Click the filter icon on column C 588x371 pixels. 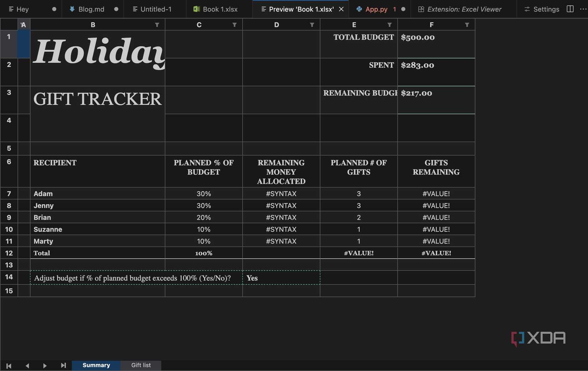234,25
